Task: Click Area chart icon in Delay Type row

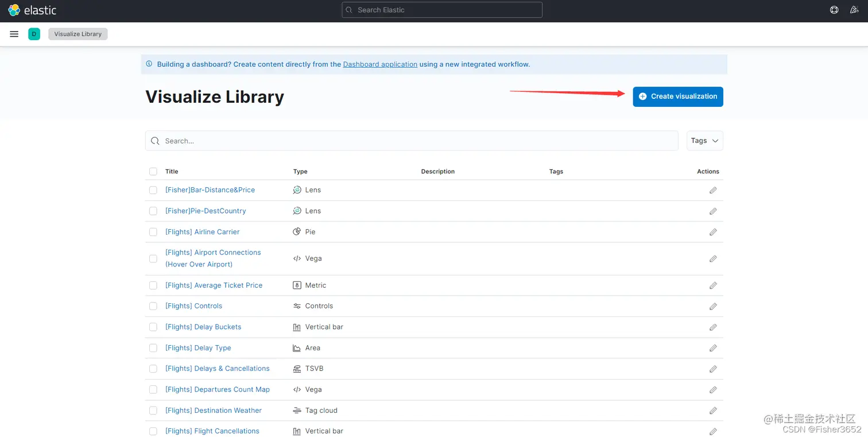Action: 297,348
